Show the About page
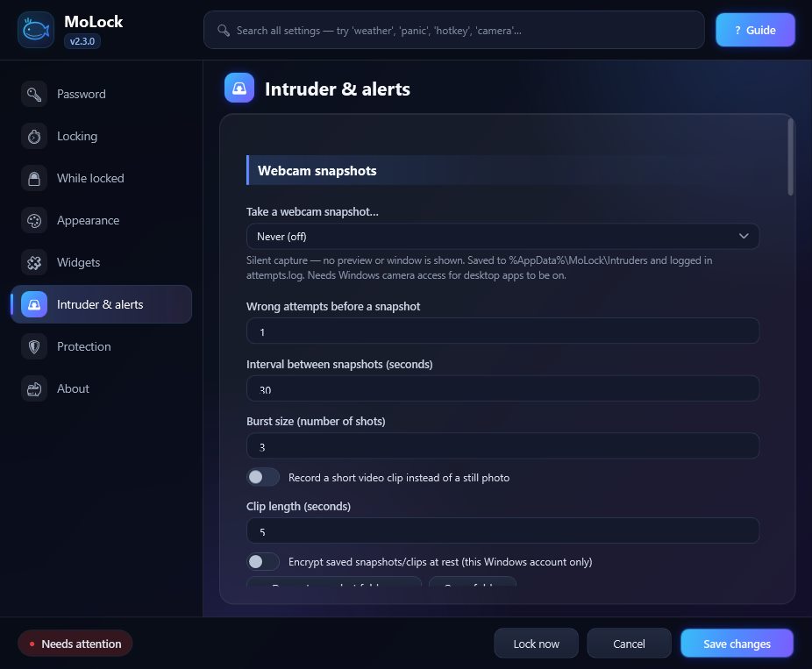 pyautogui.click(x=102, y=388)
